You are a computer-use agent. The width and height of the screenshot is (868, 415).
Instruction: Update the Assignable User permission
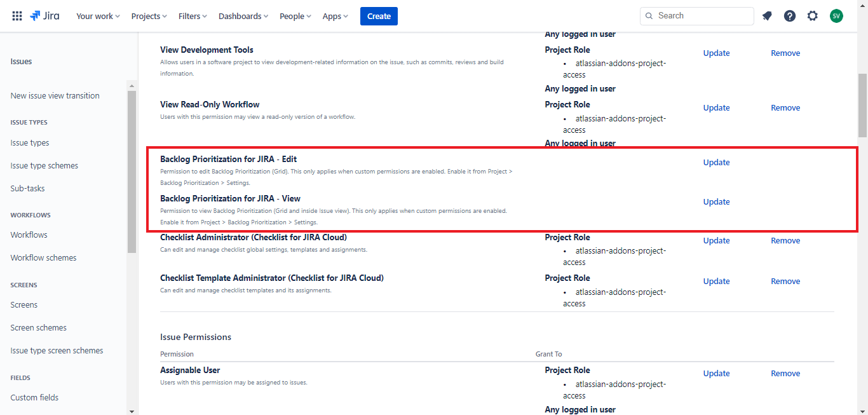point(716,373)
